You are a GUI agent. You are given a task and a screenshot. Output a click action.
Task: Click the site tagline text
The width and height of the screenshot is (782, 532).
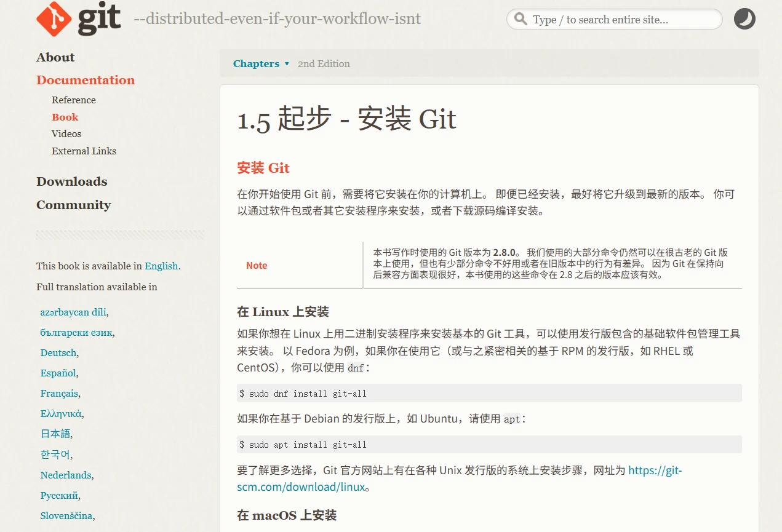click(x=277, y=19)
